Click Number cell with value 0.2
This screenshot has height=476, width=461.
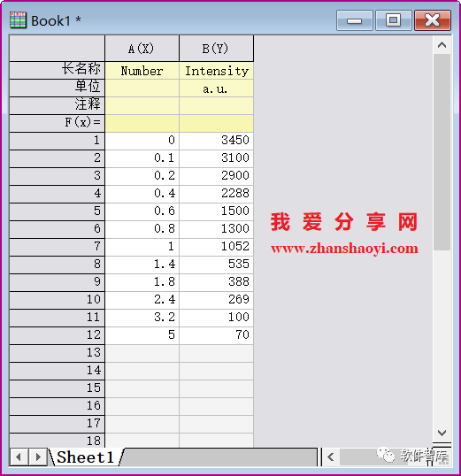142,176
